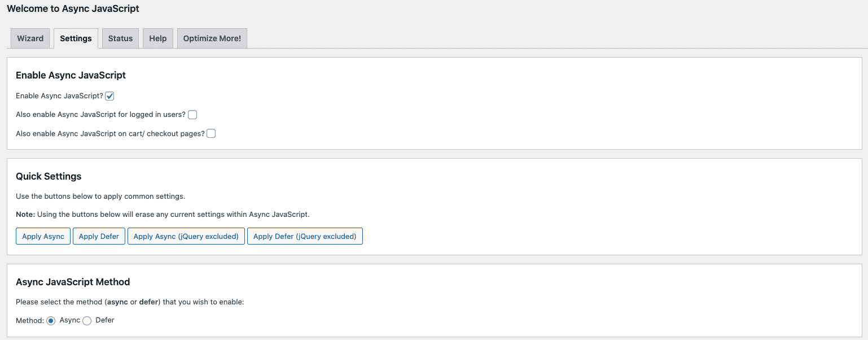This screenshot has height=340, width=868.
Task: Select the Settings tab
Action: pyautogui.click(x=76, y=38)
